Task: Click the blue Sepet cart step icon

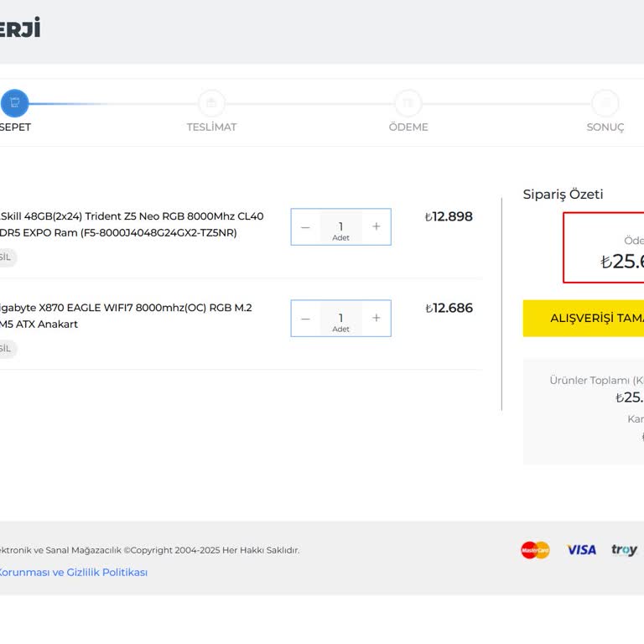Action: click(x=15, y=103)
